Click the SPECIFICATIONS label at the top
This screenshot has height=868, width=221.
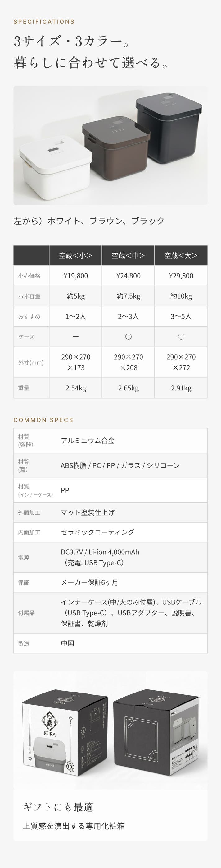pos(44,21)
